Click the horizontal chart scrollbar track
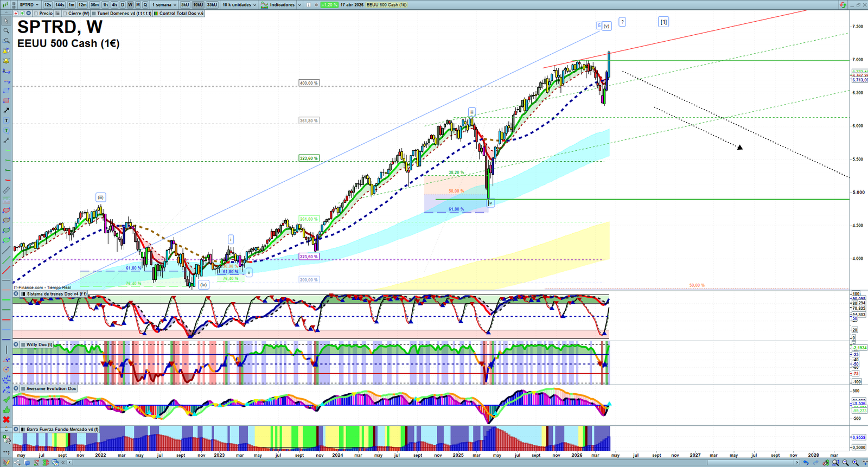This screenshot has height=467, width=868. (434, 463)
